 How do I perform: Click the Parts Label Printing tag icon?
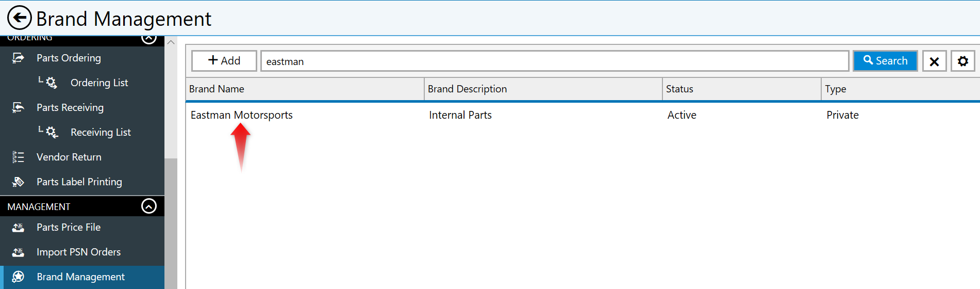pyautogui.click(x=18, y=182)
